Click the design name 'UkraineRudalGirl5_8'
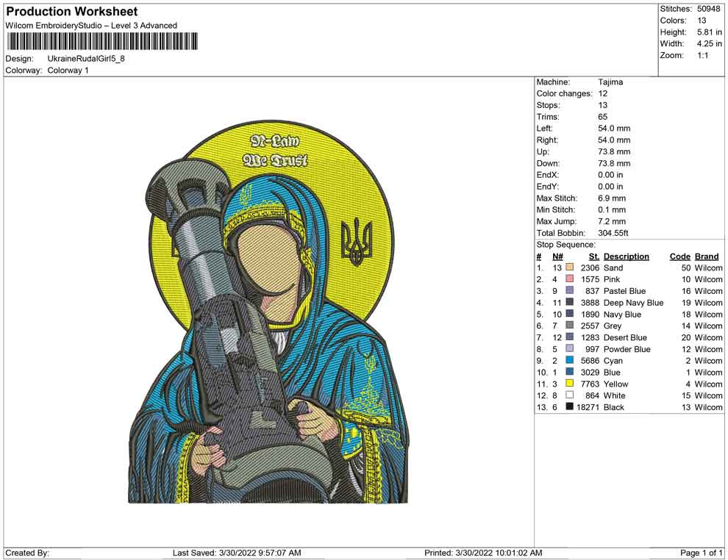This screenshot has width=728, height=560. pos(86,59)
